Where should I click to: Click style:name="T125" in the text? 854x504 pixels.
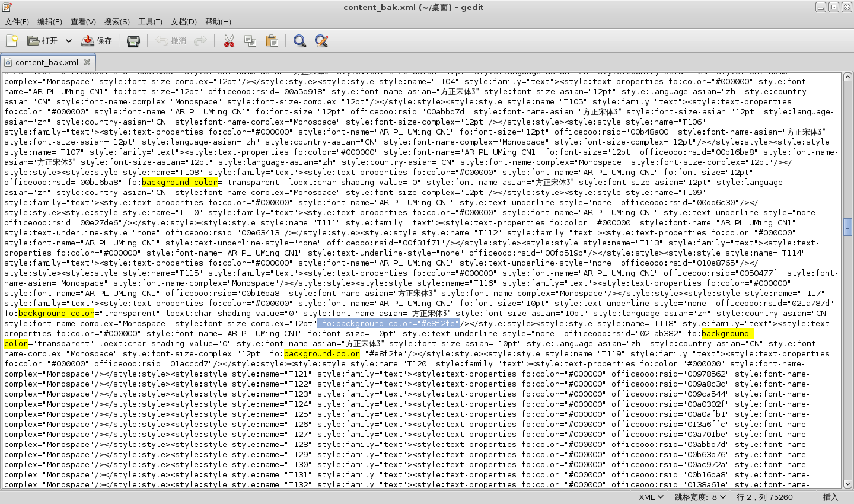(270, 414)
